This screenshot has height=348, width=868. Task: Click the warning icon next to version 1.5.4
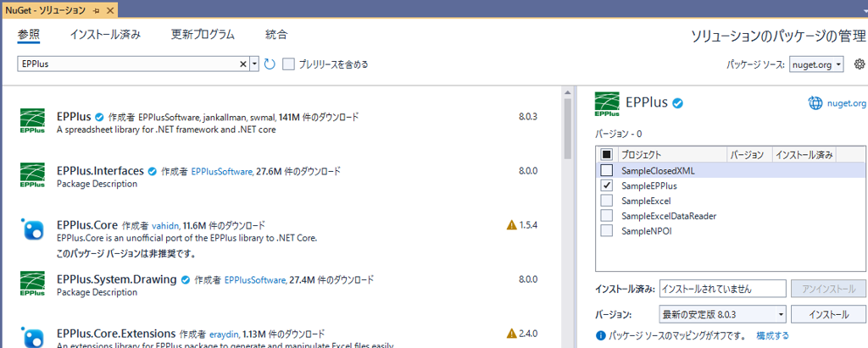(511, 225)
